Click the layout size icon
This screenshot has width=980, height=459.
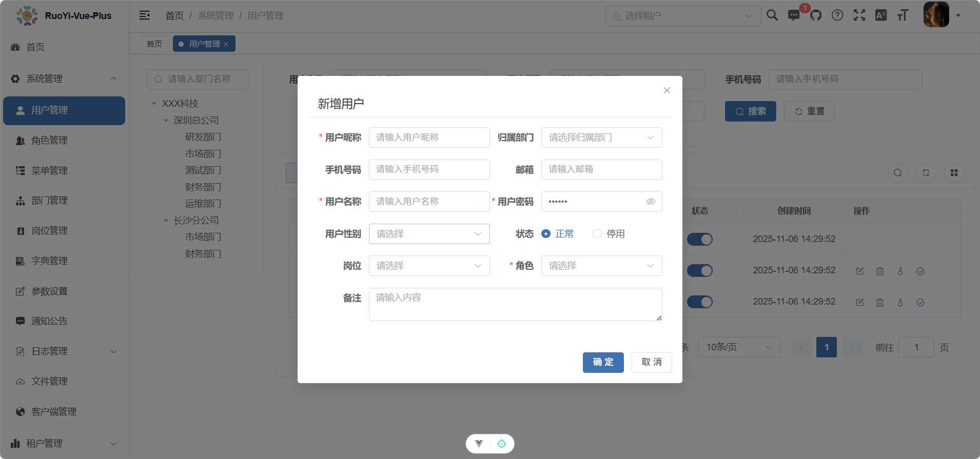(903, 15)
